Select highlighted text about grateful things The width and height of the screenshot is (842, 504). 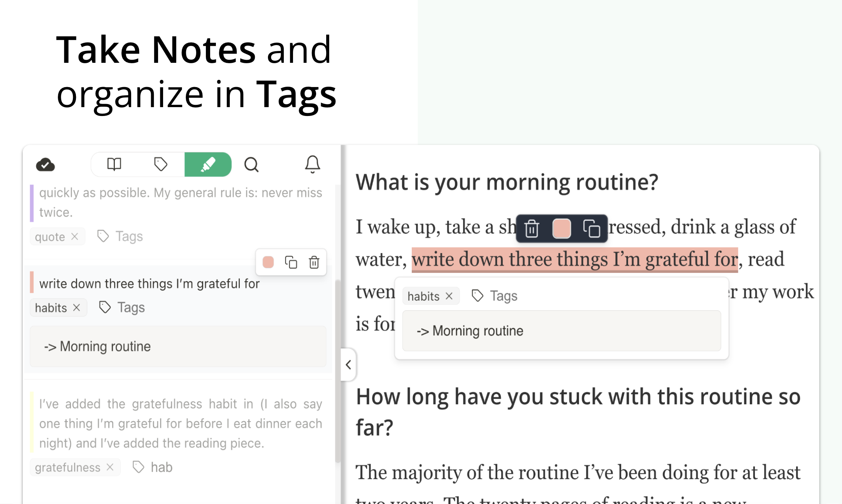(x=575, y=259)
